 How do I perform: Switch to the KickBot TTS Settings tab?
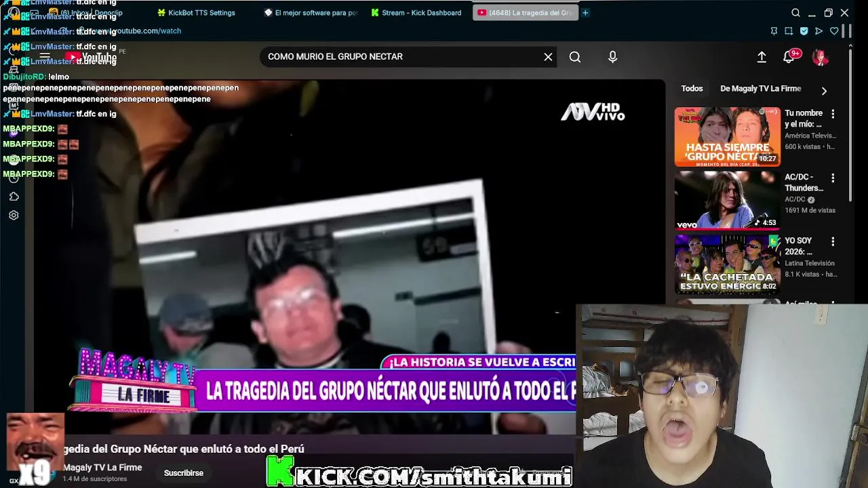point(197,13)
